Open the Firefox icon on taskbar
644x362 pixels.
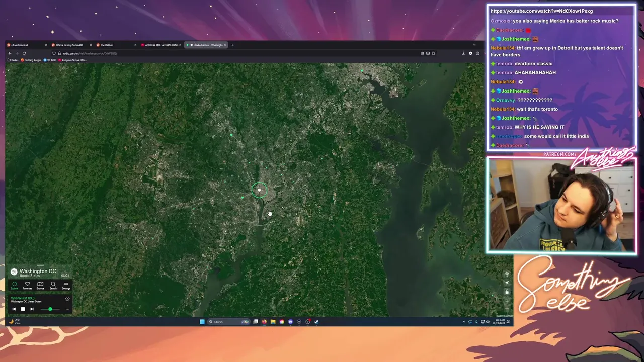click(264, 322)
